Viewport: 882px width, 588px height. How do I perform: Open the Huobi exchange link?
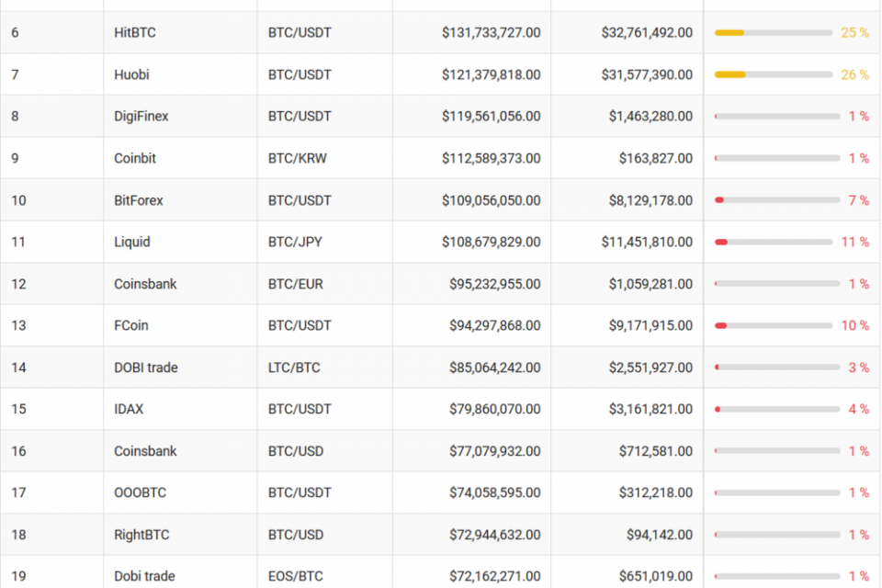click(131, 74)
